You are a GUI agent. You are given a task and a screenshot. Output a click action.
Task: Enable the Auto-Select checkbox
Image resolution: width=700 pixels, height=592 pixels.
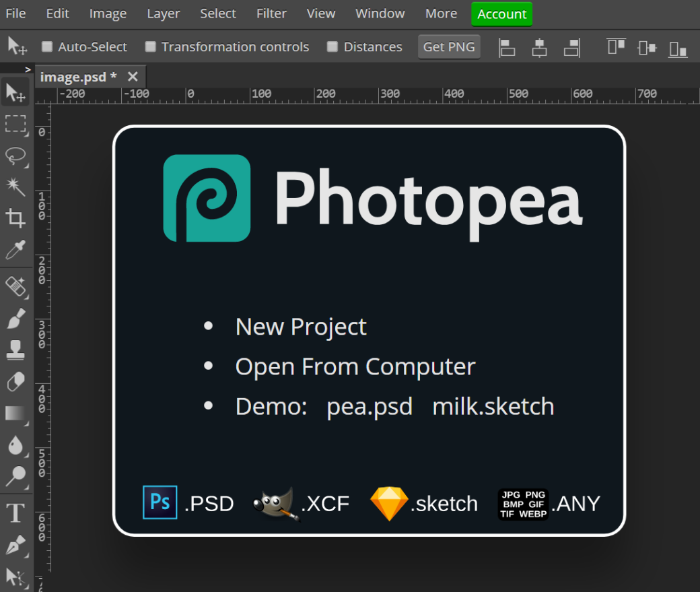point(47,46)
